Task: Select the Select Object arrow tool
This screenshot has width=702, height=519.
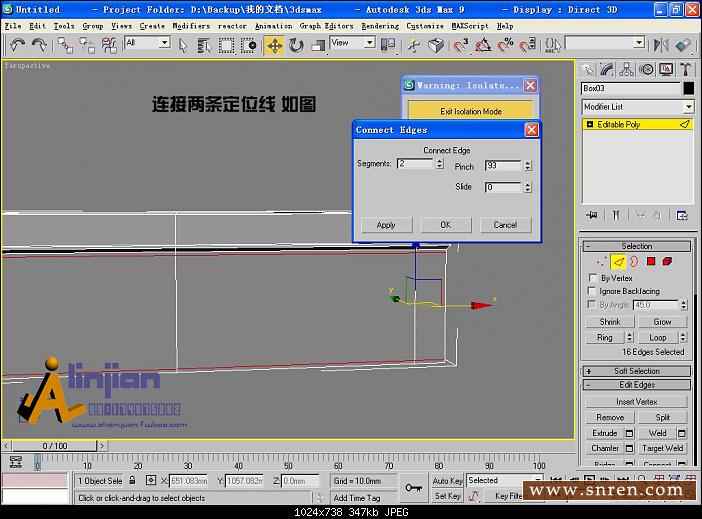Action: (183, 45)
